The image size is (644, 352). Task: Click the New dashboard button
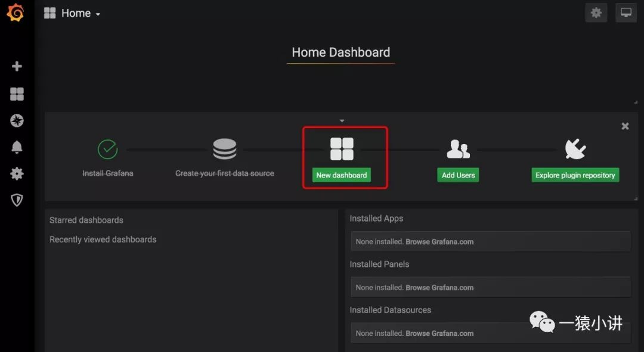tap(341, 175)
